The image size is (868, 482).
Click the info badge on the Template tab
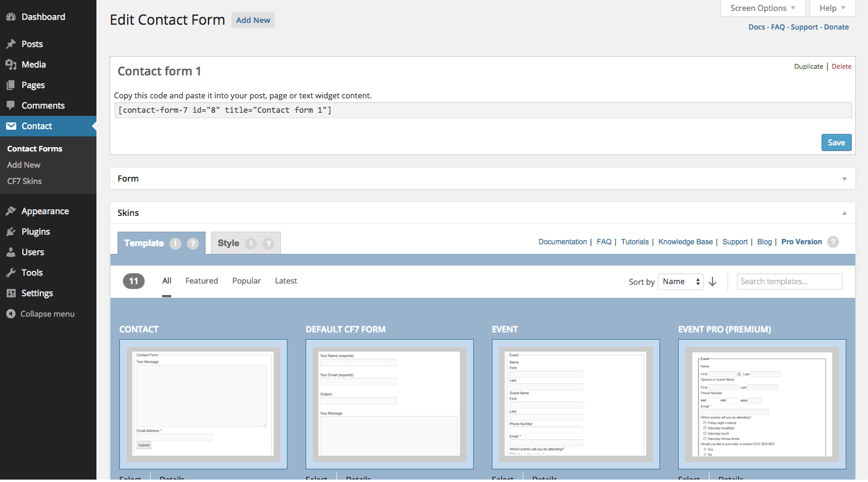pyautogui.click(x=175, y=244)
